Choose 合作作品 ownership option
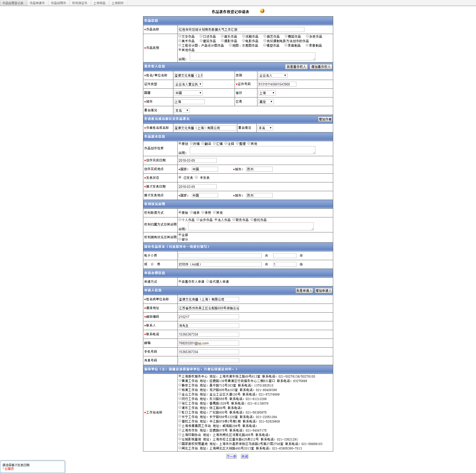The width and height of the screenshot is (476, 473). click(198, 220)
